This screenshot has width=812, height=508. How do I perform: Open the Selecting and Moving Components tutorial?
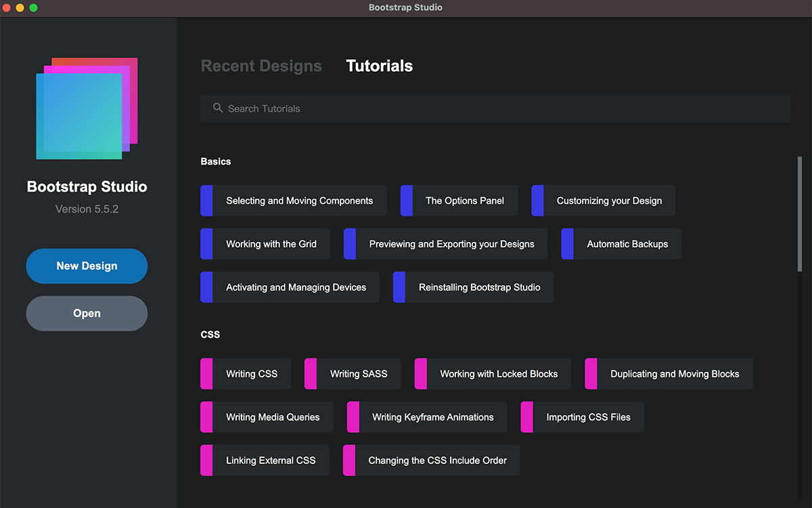(x=294, y=200)
